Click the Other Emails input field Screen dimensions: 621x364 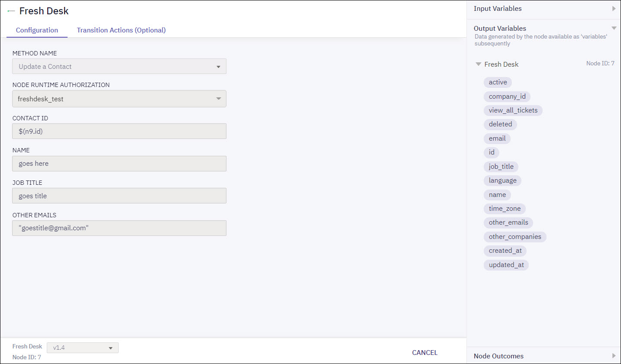[x=119, y=228]
